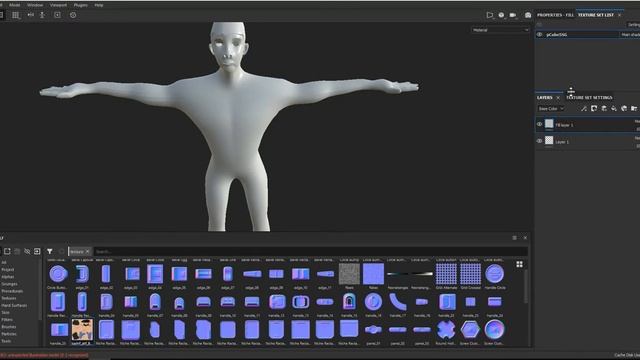This screenshot has width=640, height=360.
Task: Select the Layers tab
Action: pyautogui.click(x=544, y=98)
